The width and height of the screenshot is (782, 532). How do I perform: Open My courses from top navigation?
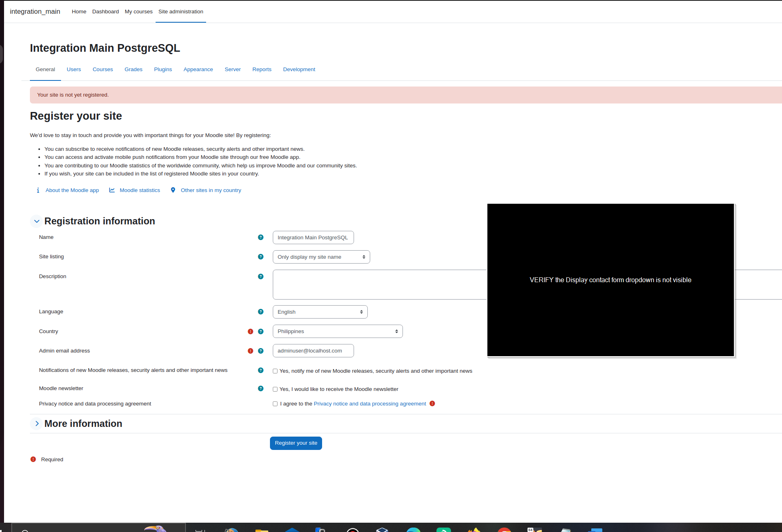point(139,12)
